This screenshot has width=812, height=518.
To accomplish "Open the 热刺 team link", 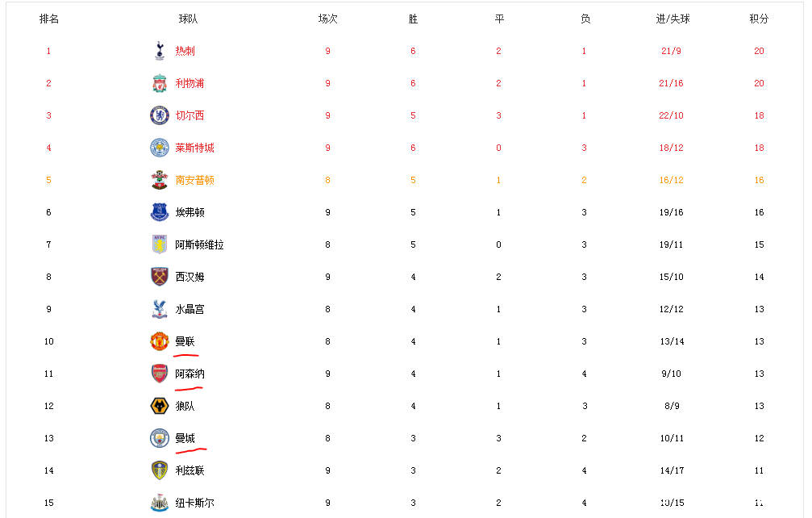I will (x=185, y=51).
